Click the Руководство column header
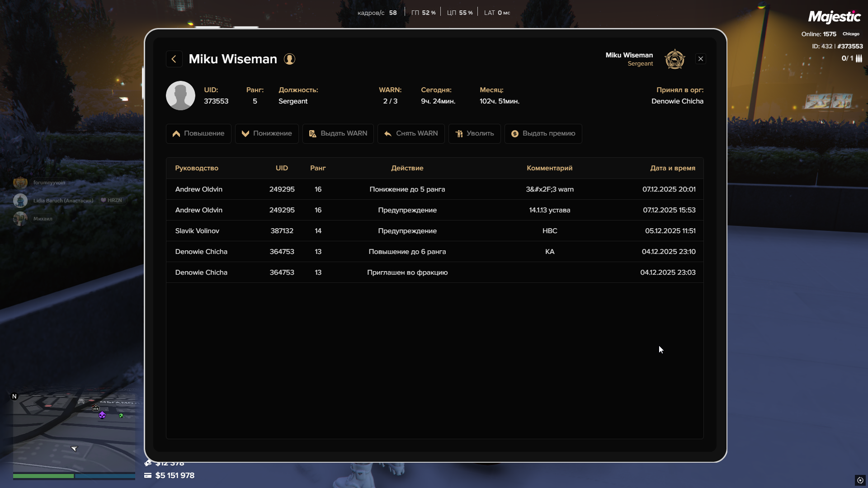Screen dimensions: 868x488 (197, 168)
